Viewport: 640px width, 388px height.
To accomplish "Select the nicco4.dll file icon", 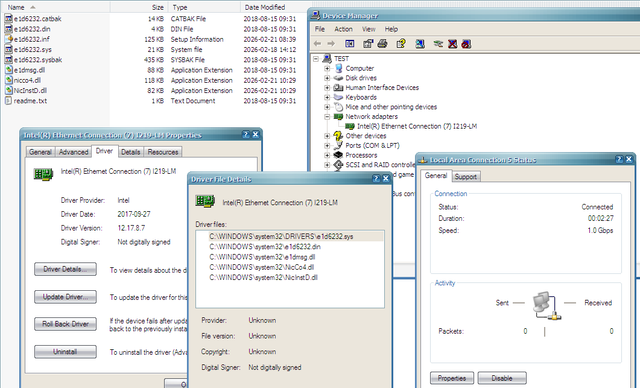I will [9, 80].
